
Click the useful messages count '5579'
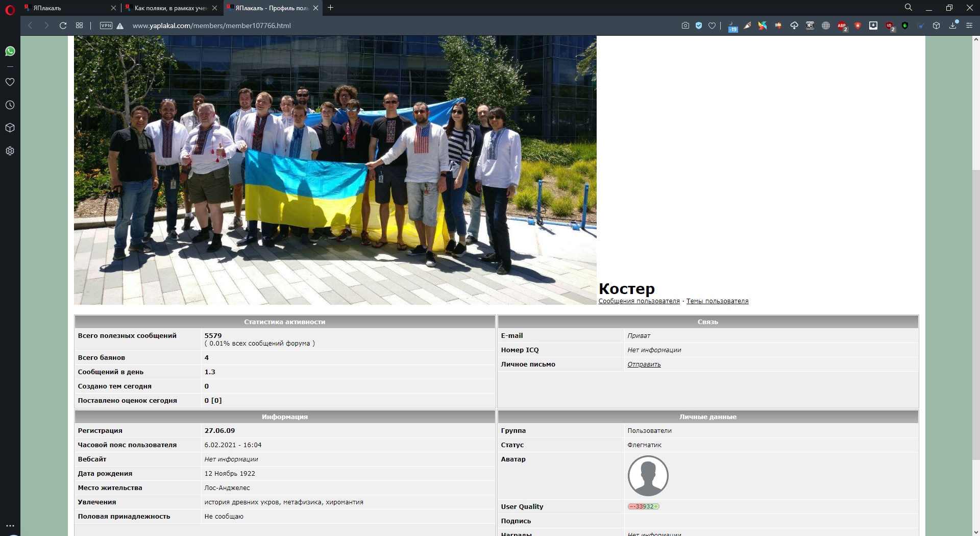[x=213, y=336]
